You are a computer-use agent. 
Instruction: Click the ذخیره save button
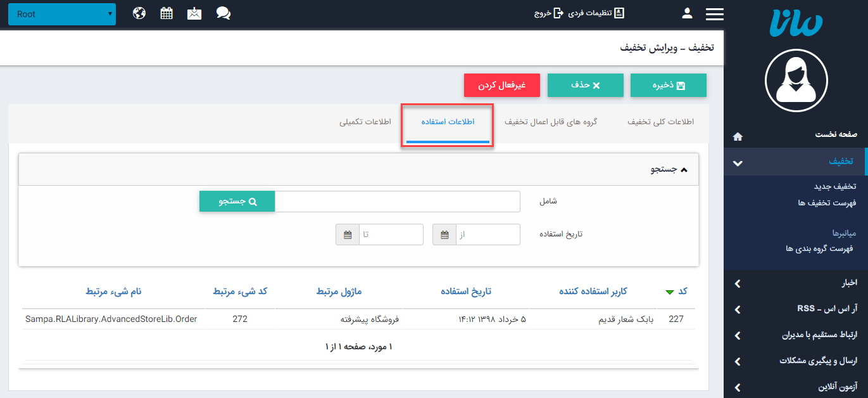[668, 85]
